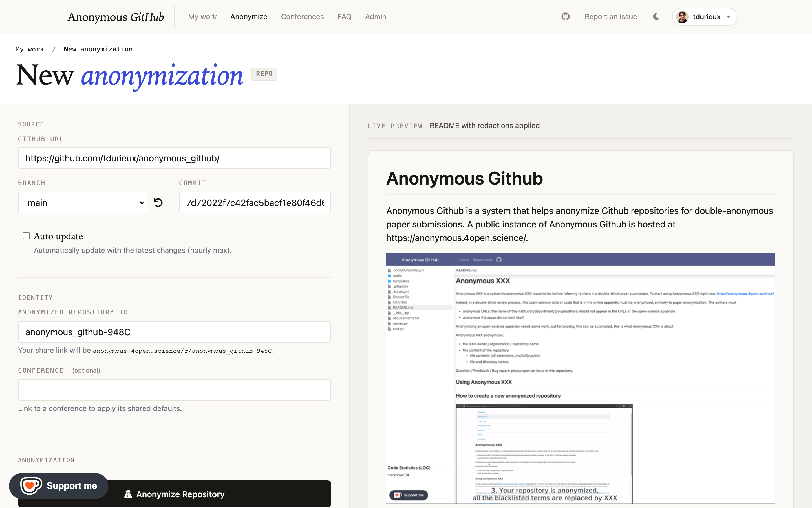Click the Auto update label text
Screen dimensions: 812x508
(x=58, y=236)
